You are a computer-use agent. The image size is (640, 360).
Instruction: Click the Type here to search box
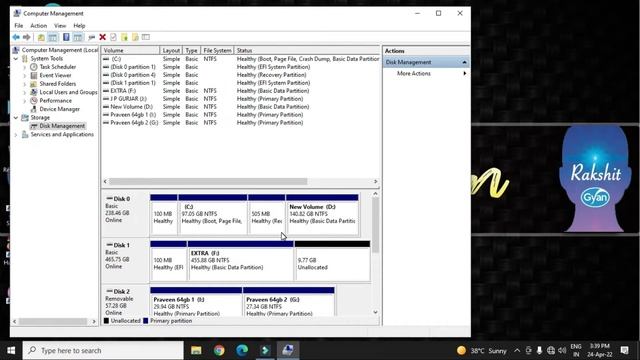[x=103, y=350]
